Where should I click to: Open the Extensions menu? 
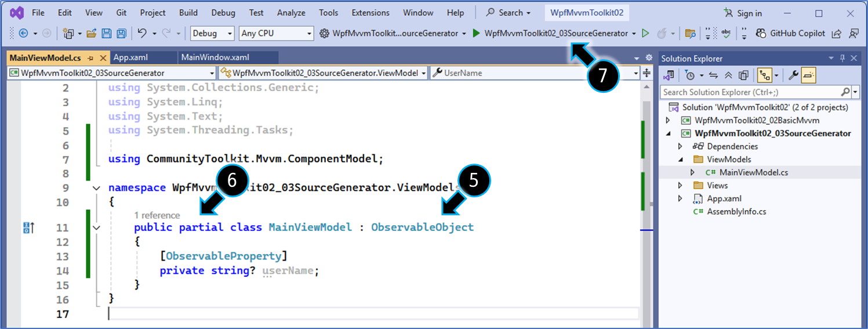371,13
